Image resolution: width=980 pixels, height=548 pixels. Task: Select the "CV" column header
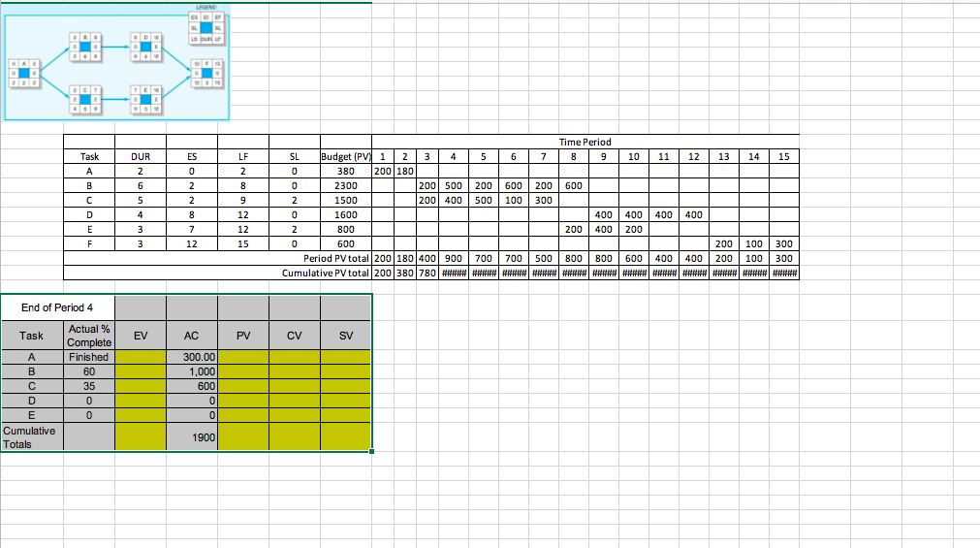tap(295, 336)
